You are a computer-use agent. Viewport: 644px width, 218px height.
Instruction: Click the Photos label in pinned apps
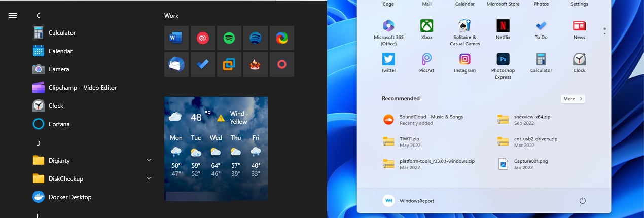point(541,4)
